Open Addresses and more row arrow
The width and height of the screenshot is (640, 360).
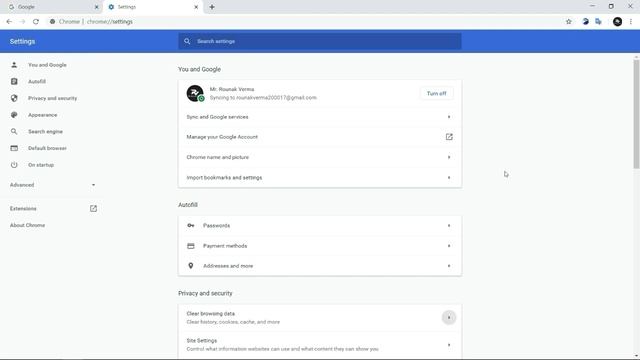tap(449, 266)
